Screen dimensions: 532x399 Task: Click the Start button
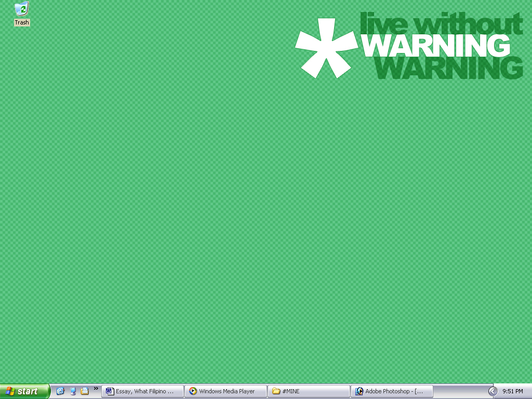click(x=25, y=391)
